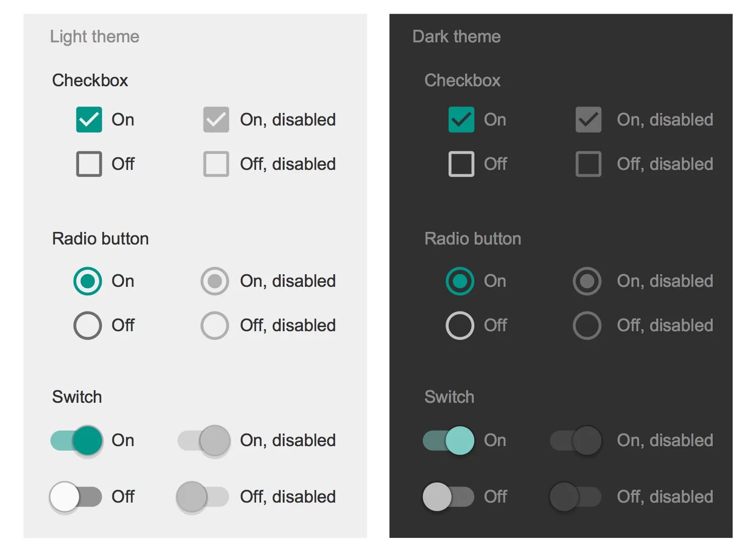Image resolution: width=756 pixels, height=552 pixels.
Task: Check the light theme Off checkbox
Action: point(89,164)
